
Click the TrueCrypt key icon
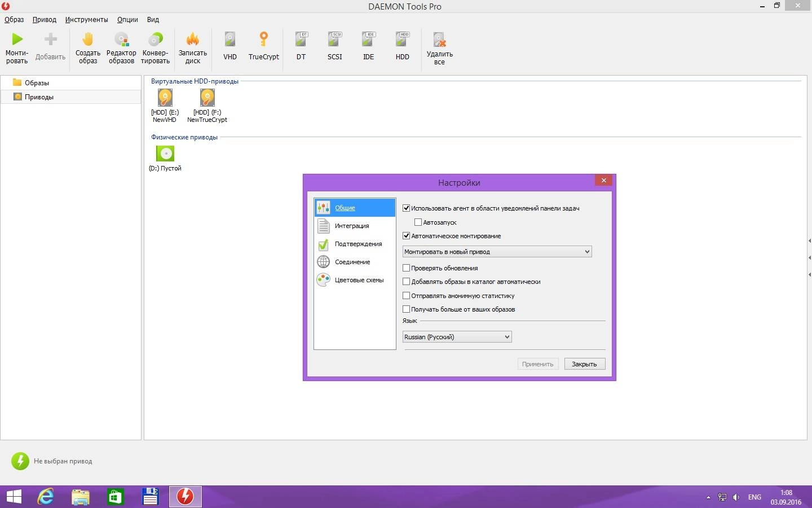(x=263, y=39)
